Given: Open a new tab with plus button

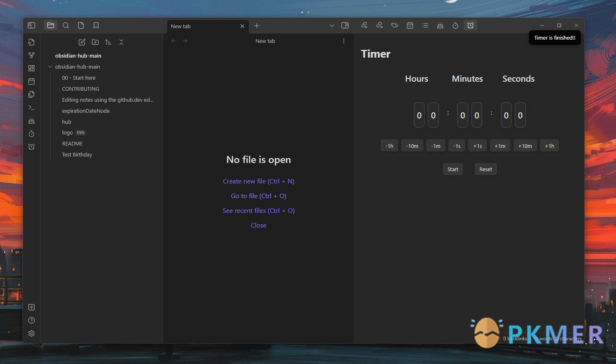Looking at the screenshot, I should [257, 26].
